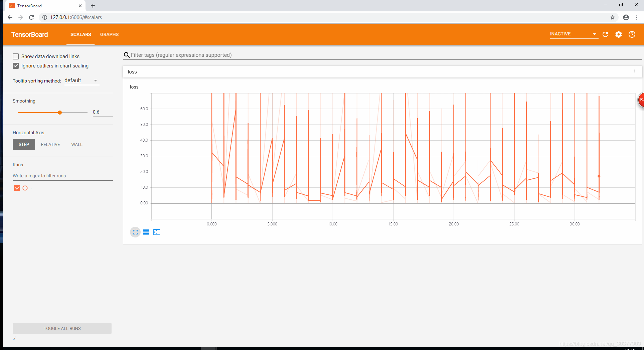Image resolution: width=644 pixels, height=350 pixels.
Task: Click the search magnifier icon for tags
Action: (x=127, y=55)
